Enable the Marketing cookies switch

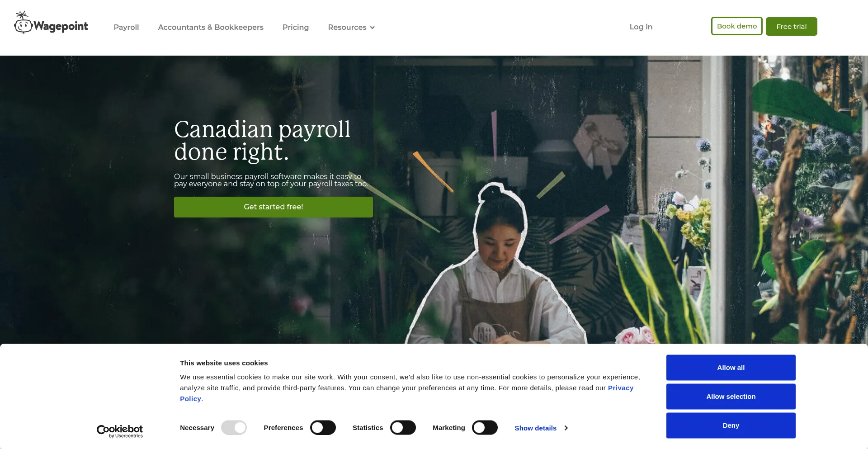coord(485,427)
